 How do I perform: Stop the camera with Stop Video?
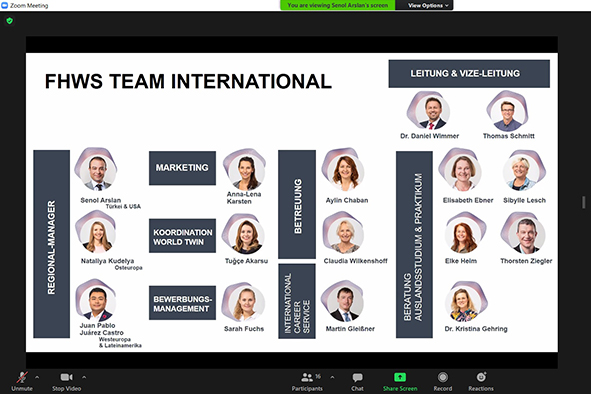pyautogui.click(x=66, y=377)
